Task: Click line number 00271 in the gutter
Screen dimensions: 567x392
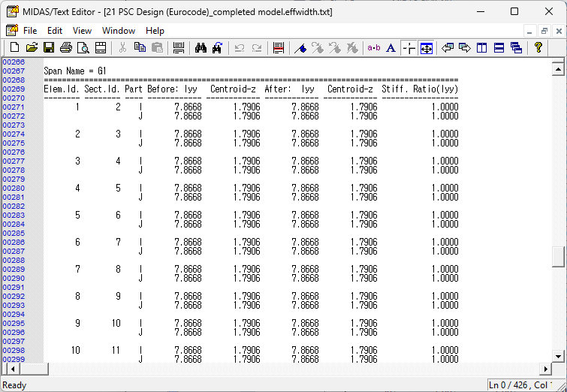Action: click(x=14, y=107)
